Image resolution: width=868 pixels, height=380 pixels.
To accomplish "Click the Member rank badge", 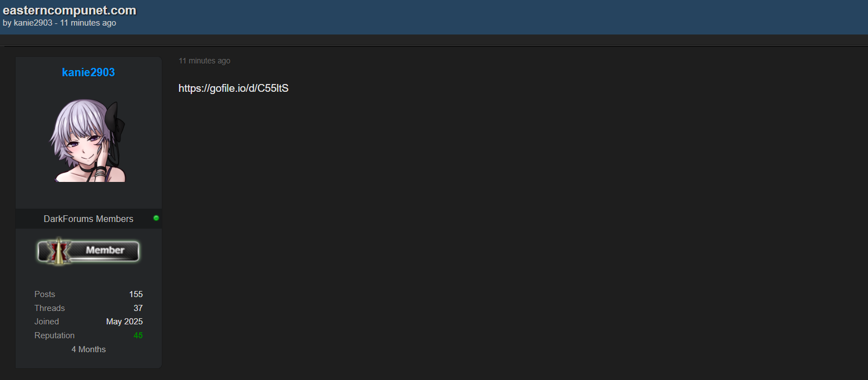I will click(89, 251).
